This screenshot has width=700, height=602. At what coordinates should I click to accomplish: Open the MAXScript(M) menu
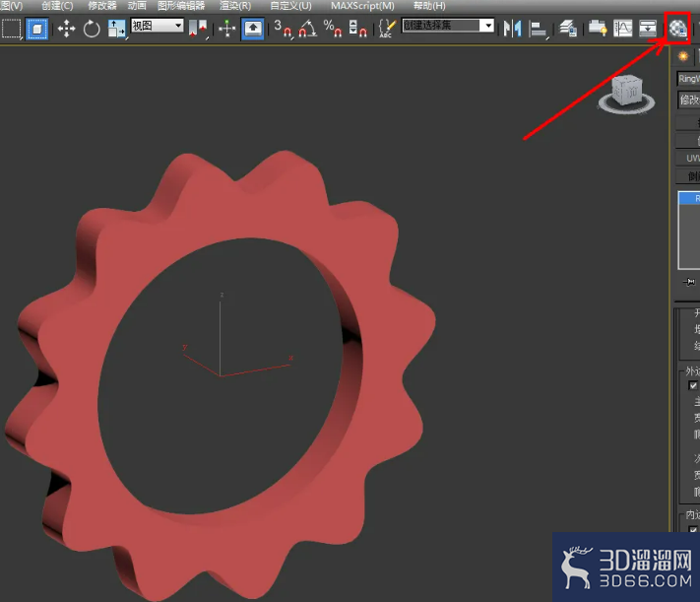(362, 6)
